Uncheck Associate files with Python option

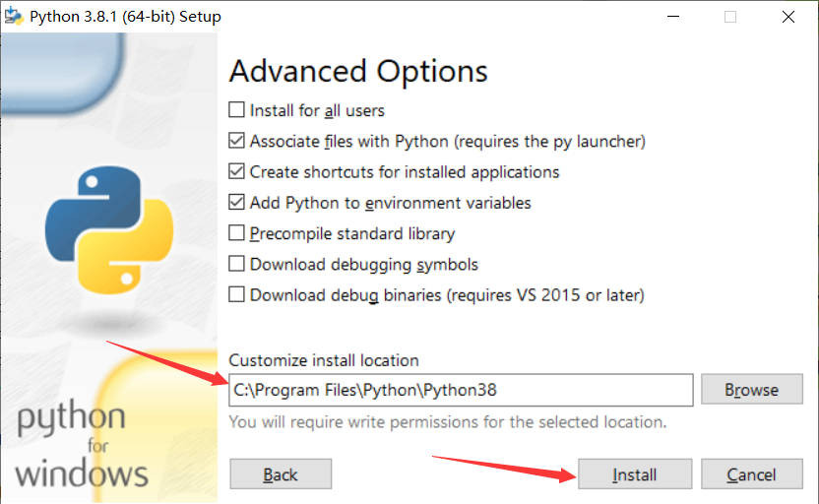click(236, 141)
